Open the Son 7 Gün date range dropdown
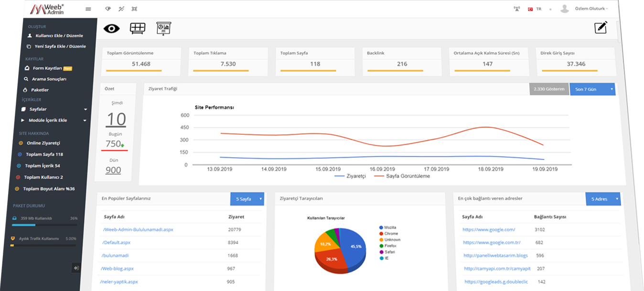 click(592, 89)
